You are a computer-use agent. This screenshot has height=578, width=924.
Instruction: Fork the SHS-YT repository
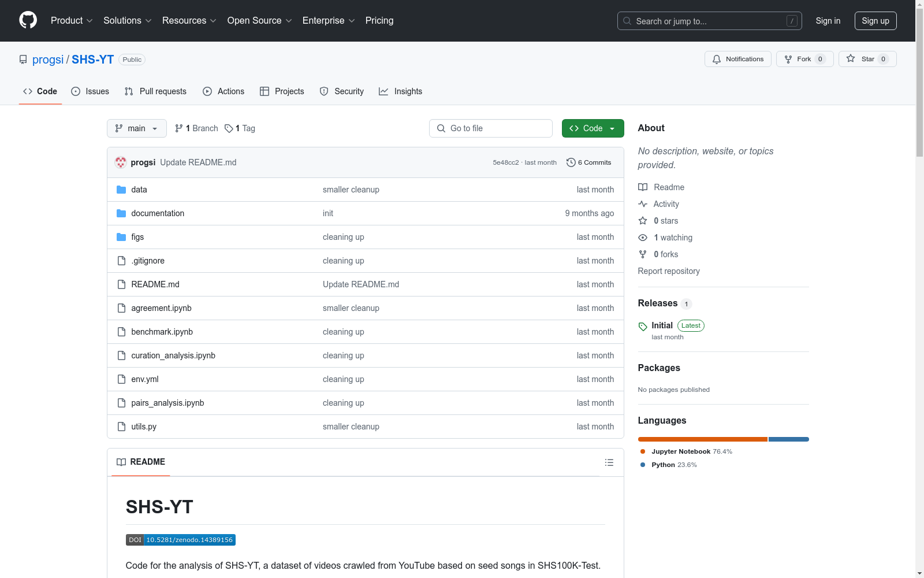(x=804, y=59)
